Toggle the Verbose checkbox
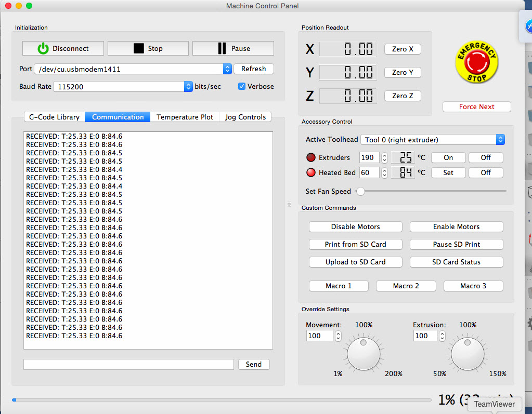The height and width of the screenshot is (414, 532). 242,86
